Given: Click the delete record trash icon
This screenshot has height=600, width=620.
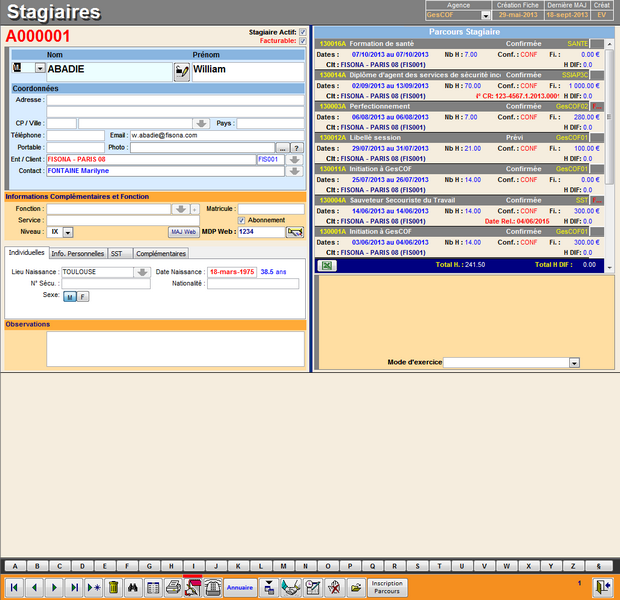Looking at the screenshot, I should click(113, 587).
